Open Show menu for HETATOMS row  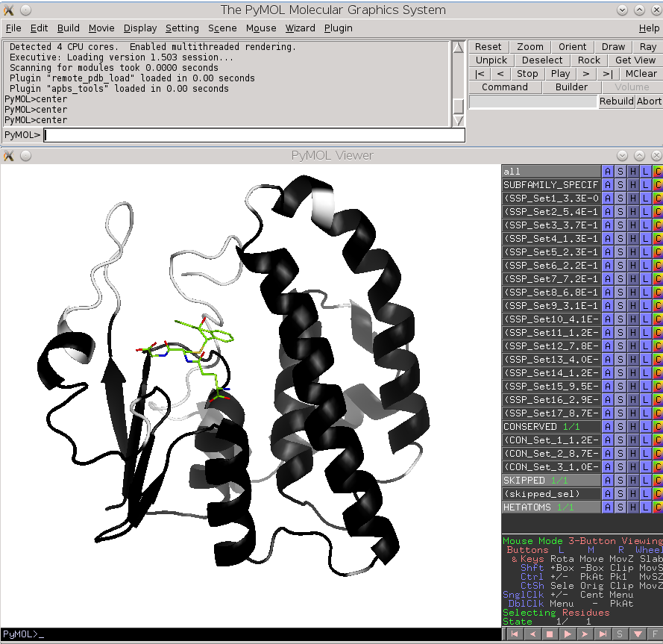[620, 507]
